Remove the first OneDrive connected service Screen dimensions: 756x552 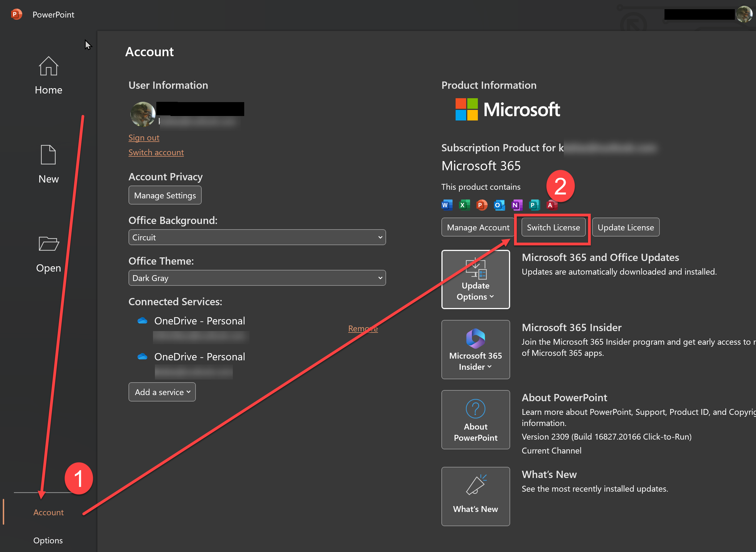click(363, 329)
